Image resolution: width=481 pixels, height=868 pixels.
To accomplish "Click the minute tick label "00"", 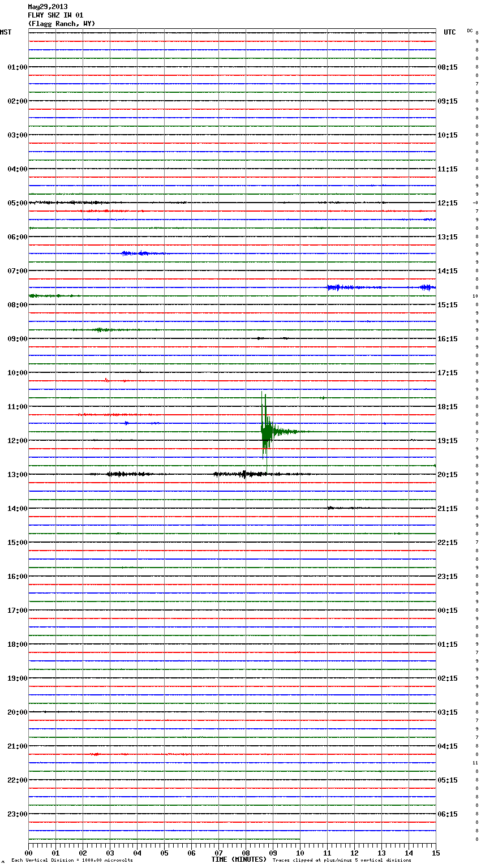I will point(28,853).
